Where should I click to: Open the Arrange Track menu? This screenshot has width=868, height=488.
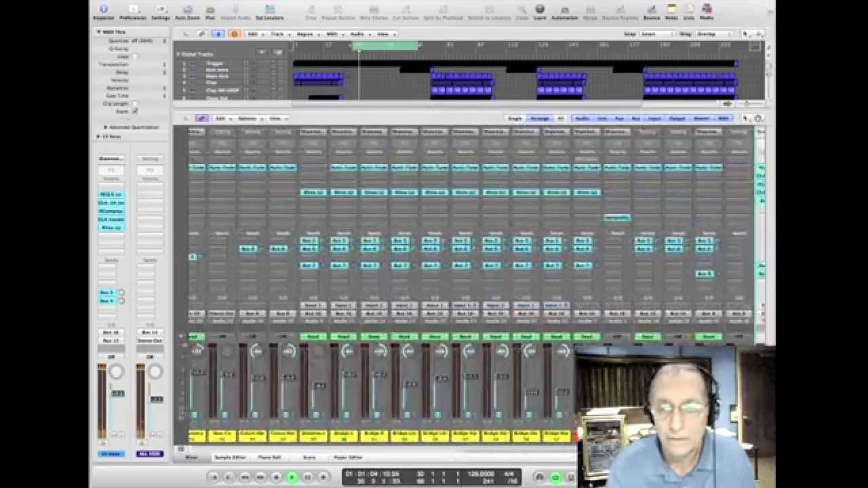279,34
